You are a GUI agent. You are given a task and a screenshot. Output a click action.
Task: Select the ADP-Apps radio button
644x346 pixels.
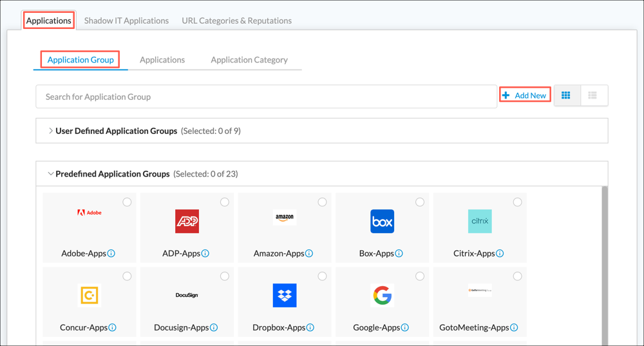coord(225,202)
